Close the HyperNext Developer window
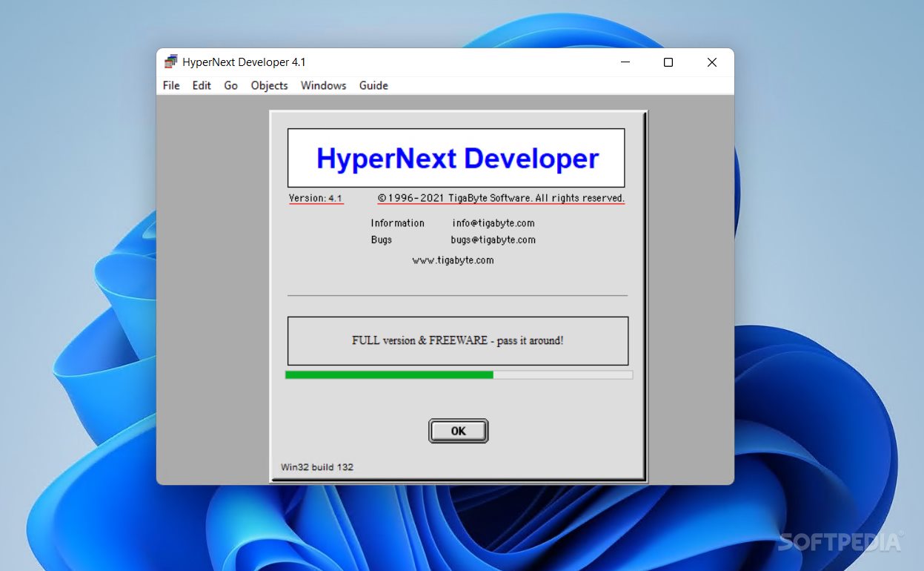The width and height of the screenshot is (924, 571). pyautogui.click(x=712, y=62)
